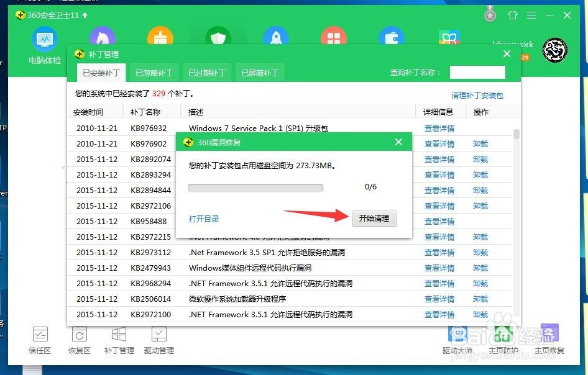Switch to the 已过期补丁 tab
Screen dimensions: 588x375
[206, 73]
